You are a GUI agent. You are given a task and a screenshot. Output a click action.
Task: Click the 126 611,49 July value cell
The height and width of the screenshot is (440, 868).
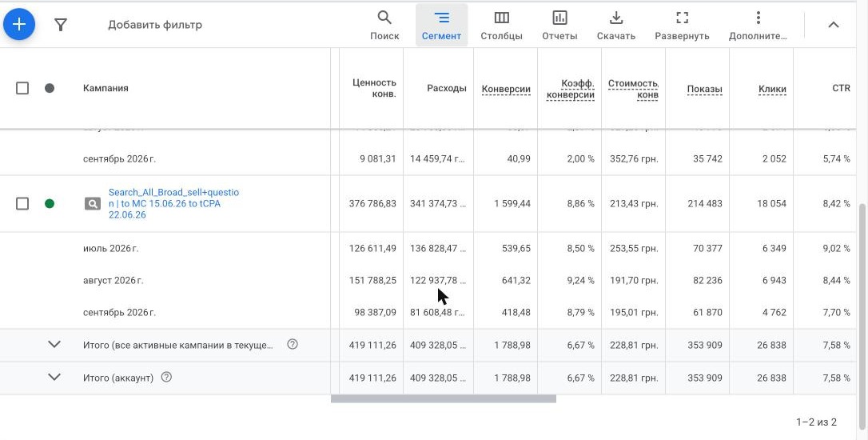tap(372, 248)
